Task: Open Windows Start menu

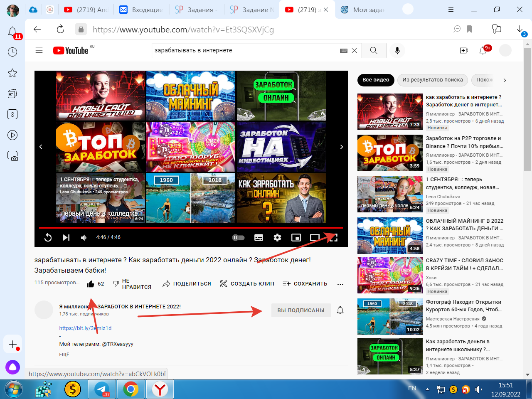Action: (14, 389)
